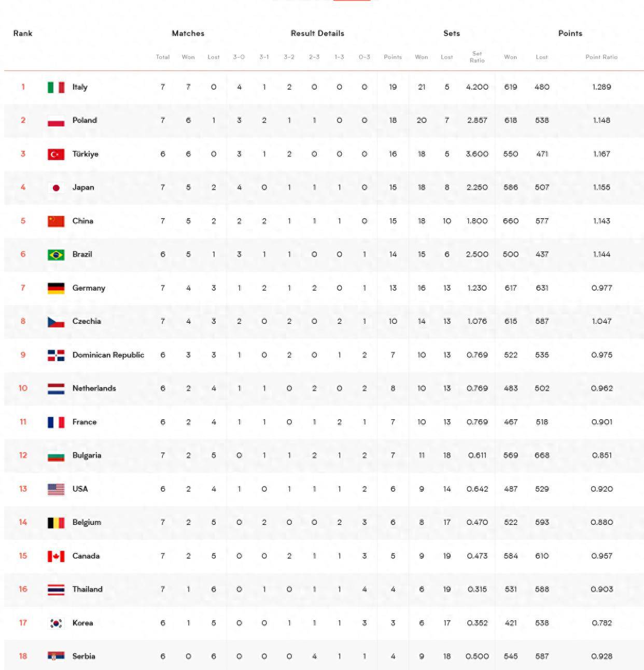Click the Czechia flag icon
The width and height of the screenshot is (644, 670).
[56, 321]
